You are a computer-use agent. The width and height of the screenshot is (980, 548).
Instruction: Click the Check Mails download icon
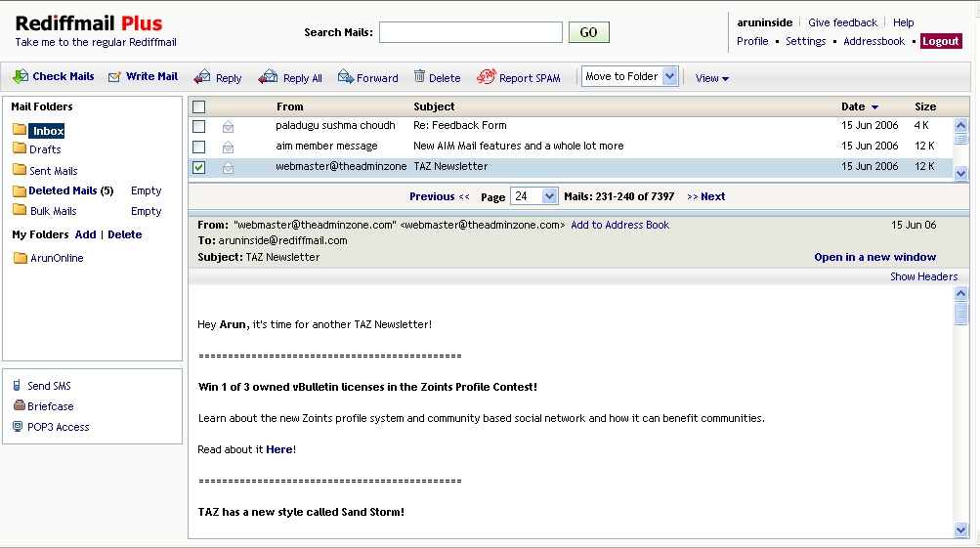(x=20, y=76)
